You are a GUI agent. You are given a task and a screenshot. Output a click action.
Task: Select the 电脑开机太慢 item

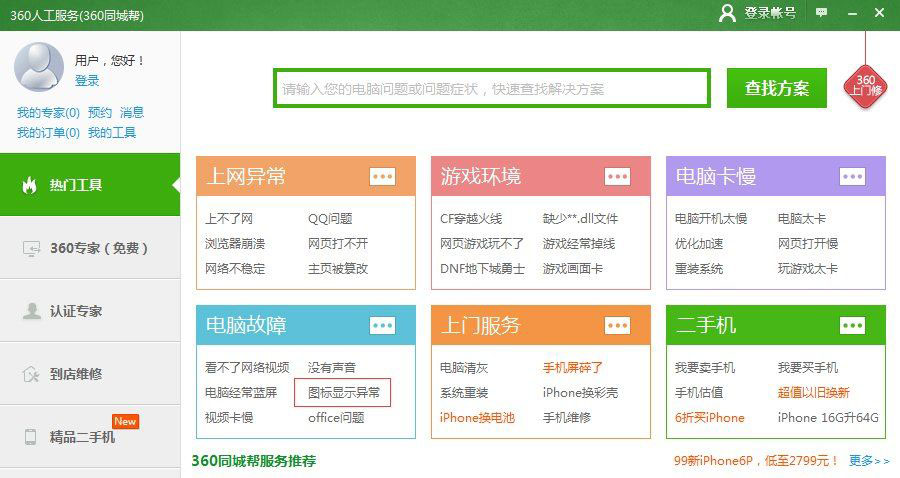(x=711, y=219)
